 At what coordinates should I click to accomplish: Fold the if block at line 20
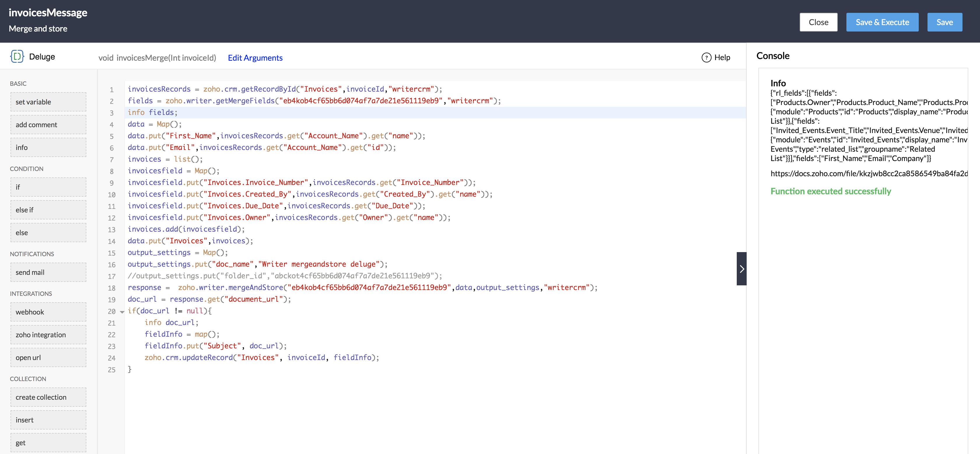pyautogui.click(x=122, y=312)
